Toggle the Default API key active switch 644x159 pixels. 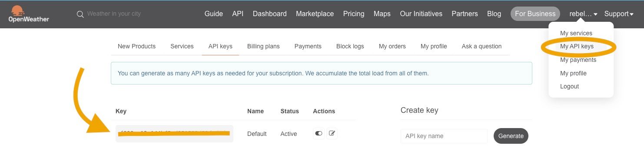pos(319,133)
